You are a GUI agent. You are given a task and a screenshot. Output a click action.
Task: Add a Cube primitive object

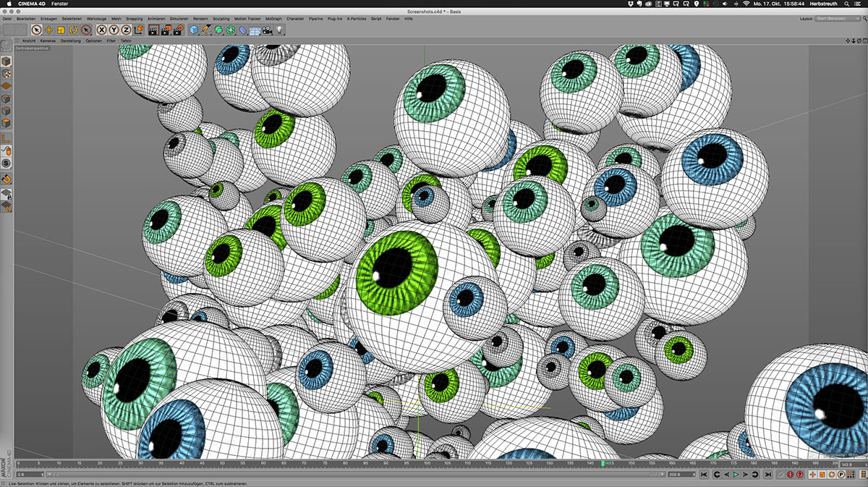[x=194, y=30]
